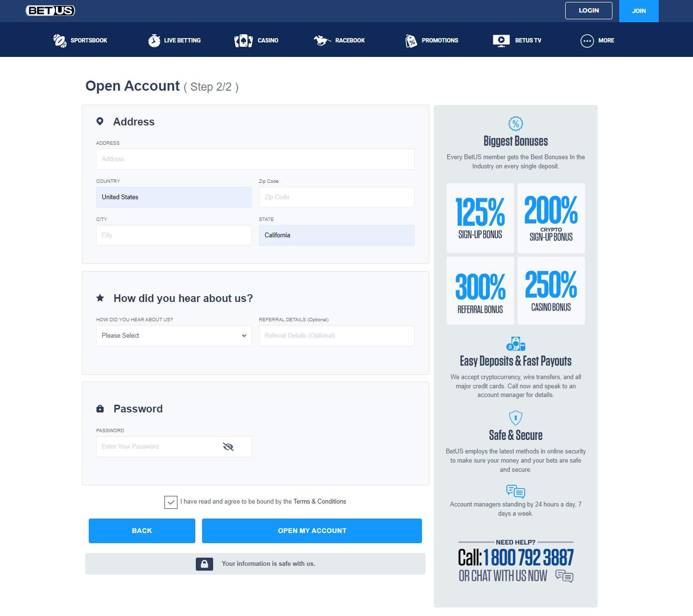This screenshot has height=616, width=693.
Task: Click the Join button
Action: 639,11
